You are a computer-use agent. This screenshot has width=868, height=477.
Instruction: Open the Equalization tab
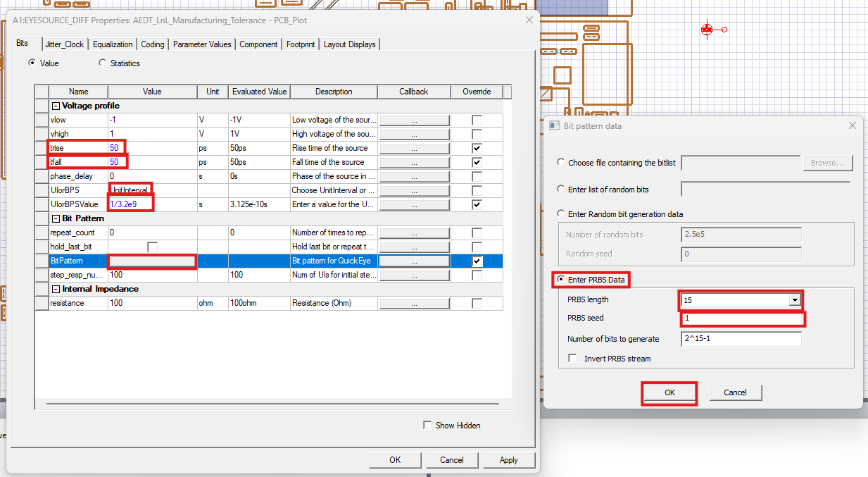pyautogui.click(x=113, y=44)
